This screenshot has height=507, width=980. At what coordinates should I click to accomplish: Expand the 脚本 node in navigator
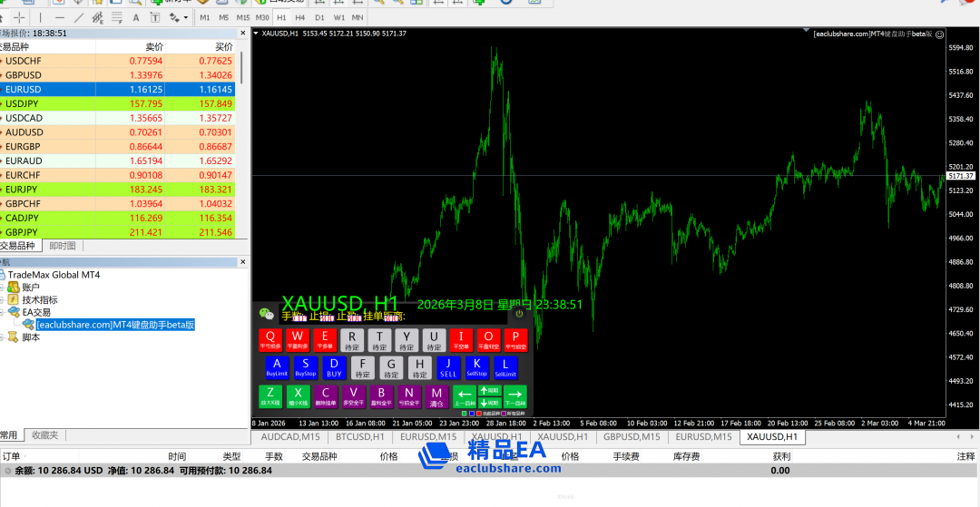[4, 337]
